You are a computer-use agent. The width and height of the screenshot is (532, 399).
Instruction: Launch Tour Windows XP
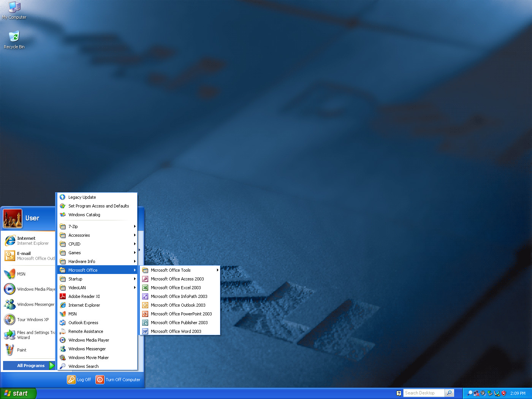click(29, 320)
